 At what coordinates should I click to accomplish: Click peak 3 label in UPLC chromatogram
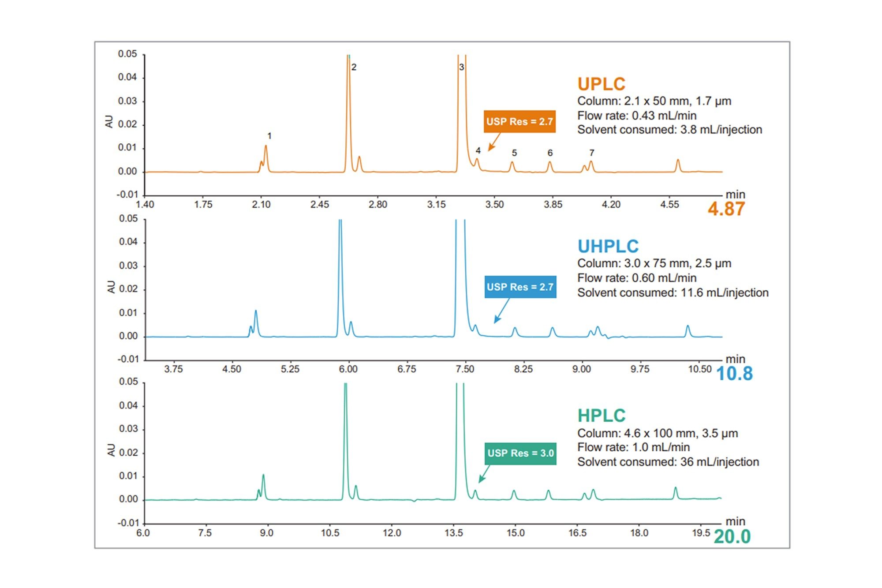pos(462,67)
